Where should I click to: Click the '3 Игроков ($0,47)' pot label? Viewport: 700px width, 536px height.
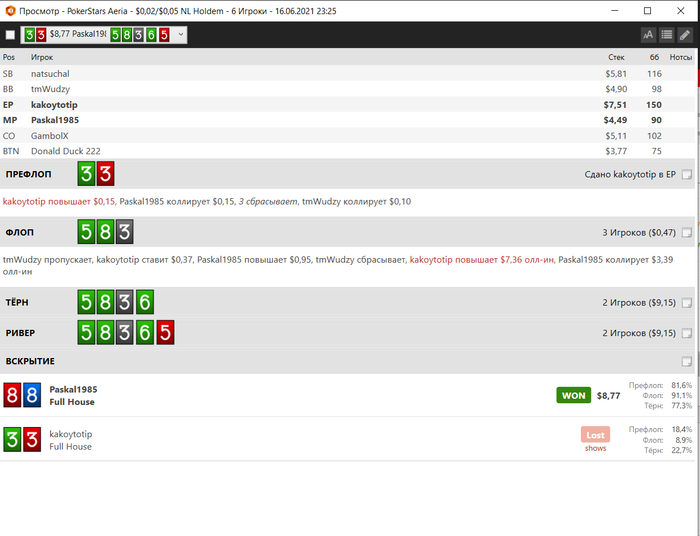[639, 233]
